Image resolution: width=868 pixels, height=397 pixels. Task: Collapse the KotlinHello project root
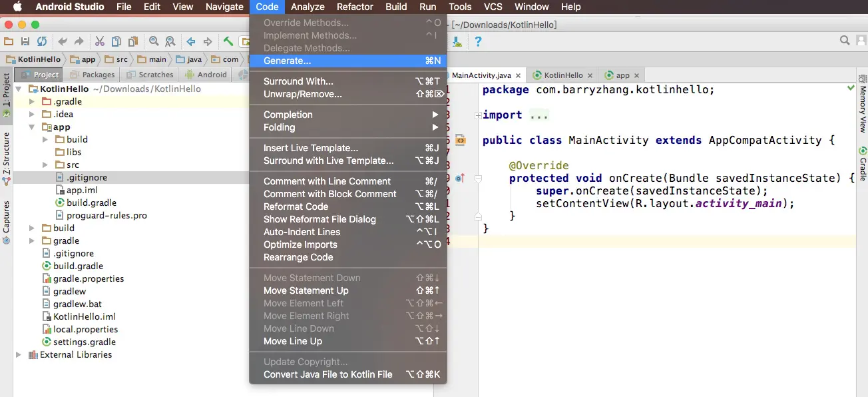19,89
